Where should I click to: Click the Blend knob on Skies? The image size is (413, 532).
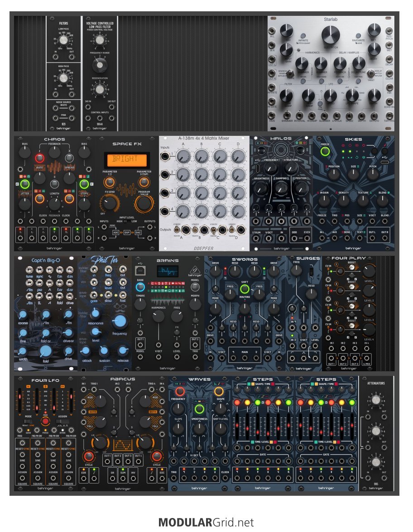click(x=383, y=201)
